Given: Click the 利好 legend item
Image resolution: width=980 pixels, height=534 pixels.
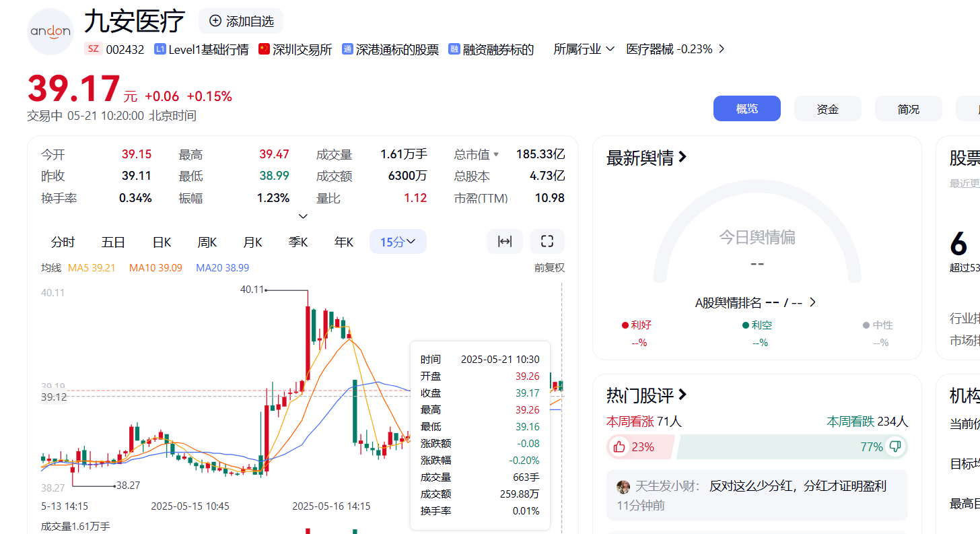Looking at the screenshot, I should (637, 325).
